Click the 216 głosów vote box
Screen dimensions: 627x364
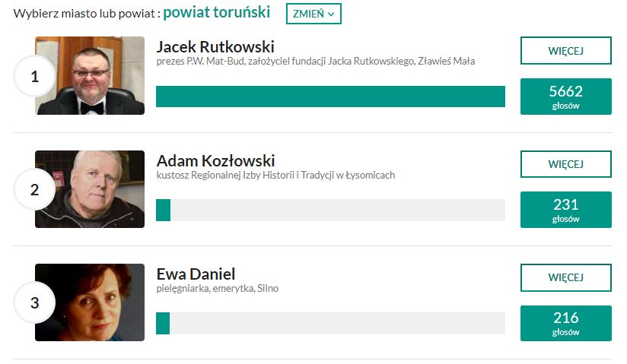coord(566,323)
